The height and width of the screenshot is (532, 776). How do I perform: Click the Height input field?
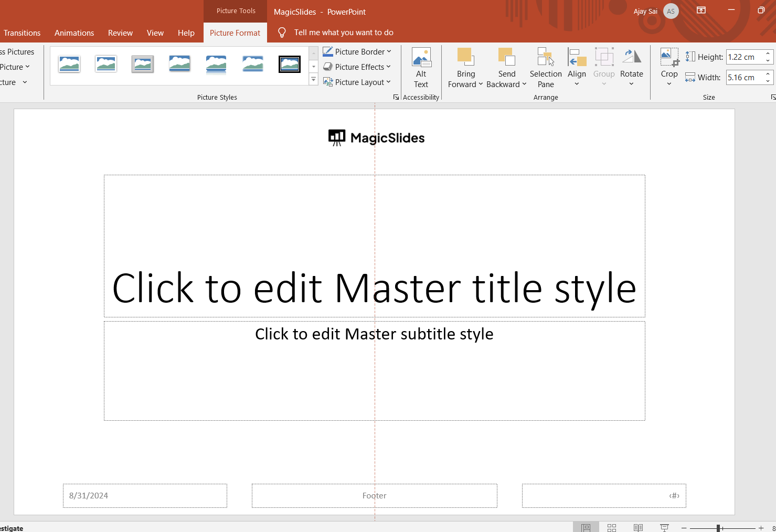pos(744,57)
